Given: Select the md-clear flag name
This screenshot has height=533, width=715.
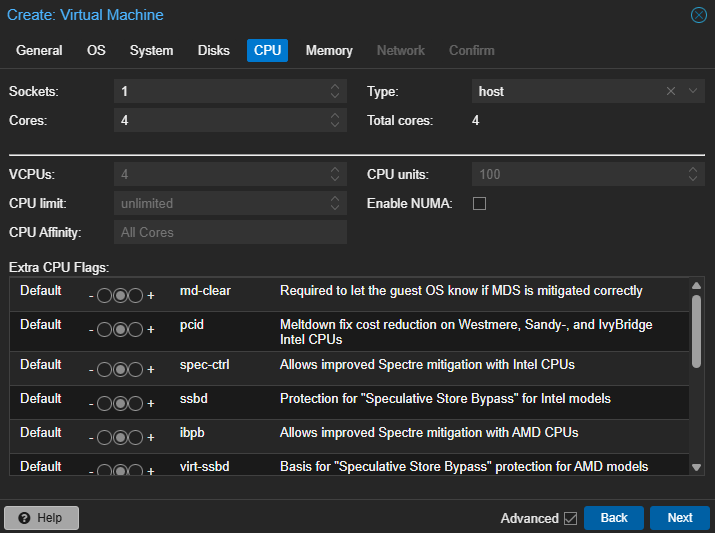Looking at the screenshot, I should (x=205, y=290).
